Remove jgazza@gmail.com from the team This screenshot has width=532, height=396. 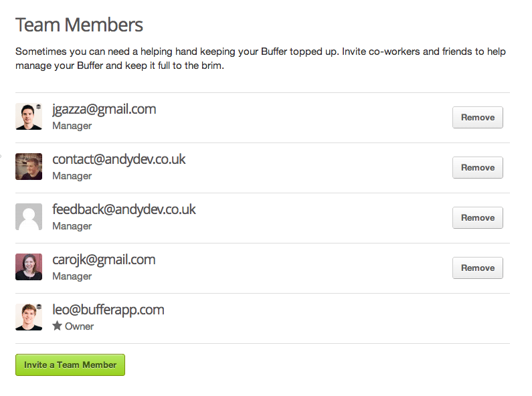click(477, 117)
